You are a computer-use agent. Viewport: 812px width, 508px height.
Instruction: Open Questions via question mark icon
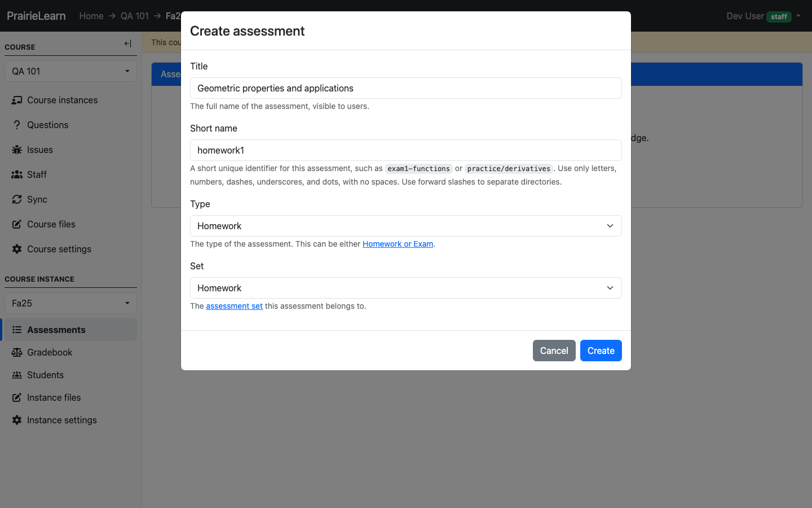[17, 125]
